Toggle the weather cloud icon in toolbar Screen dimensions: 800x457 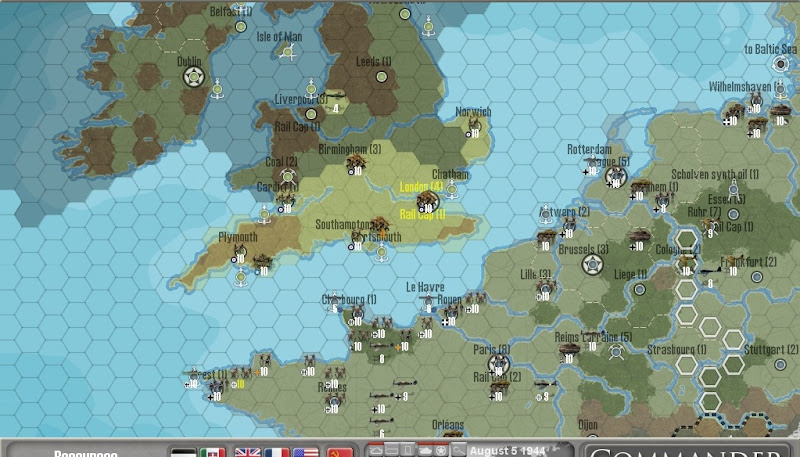tap(376, 450)
